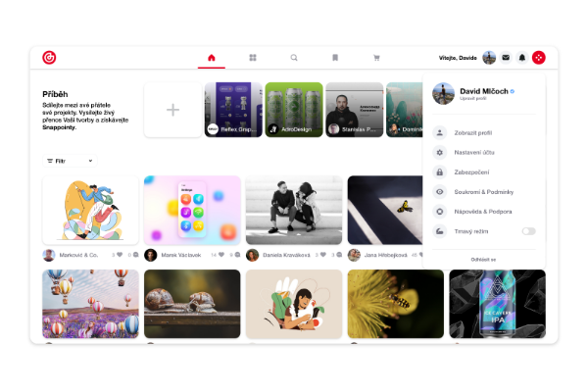Open the AdroDesign story thumbnail

click(x=294, y=110)
